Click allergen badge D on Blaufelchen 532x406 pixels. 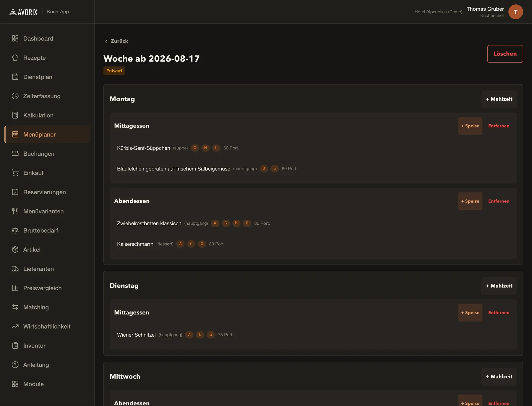tap(264, 169)
